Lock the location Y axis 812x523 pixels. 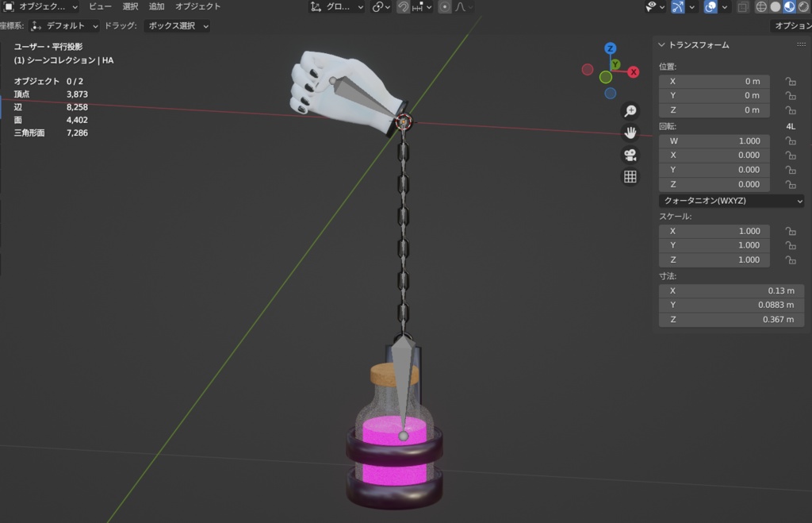click(791, 95)
